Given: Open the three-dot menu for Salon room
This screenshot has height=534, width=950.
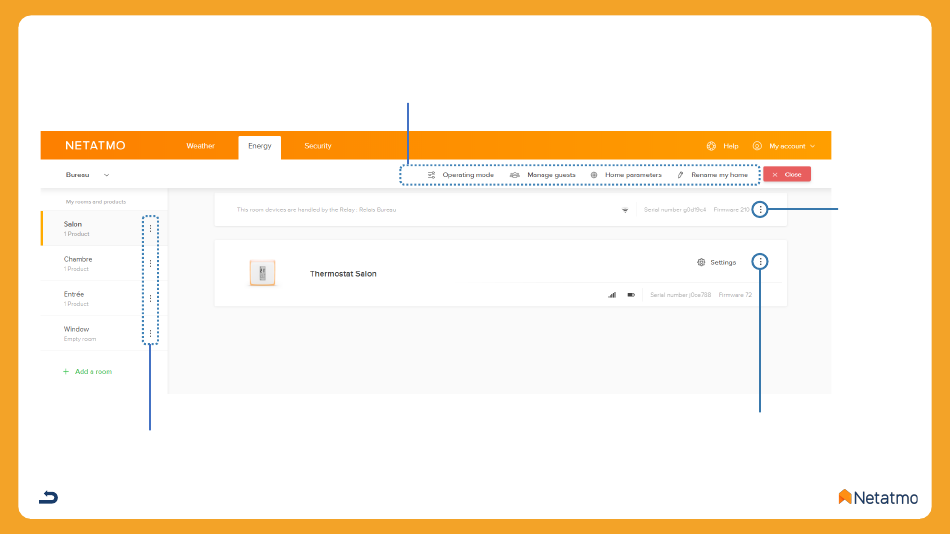Looking at the screenshot, I should coord(150,229).
